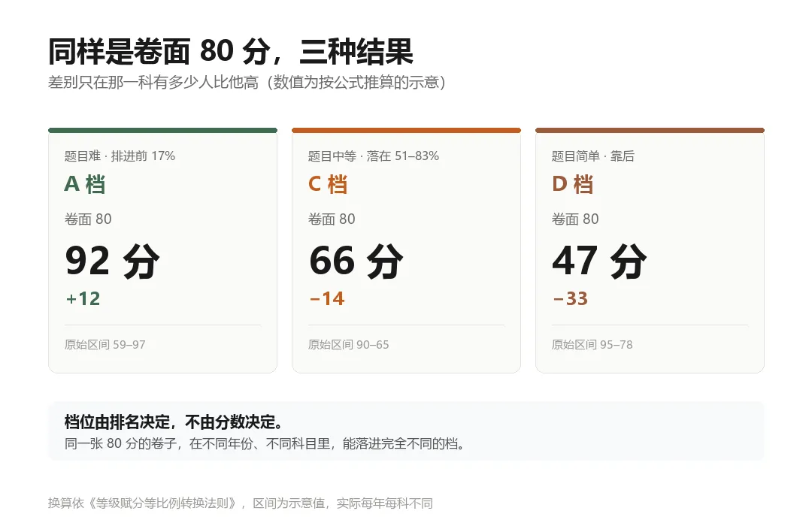Viewport: 812px width, 526px height.
Task: Click the 92 分 score
Action: click(x=112, y=261)
